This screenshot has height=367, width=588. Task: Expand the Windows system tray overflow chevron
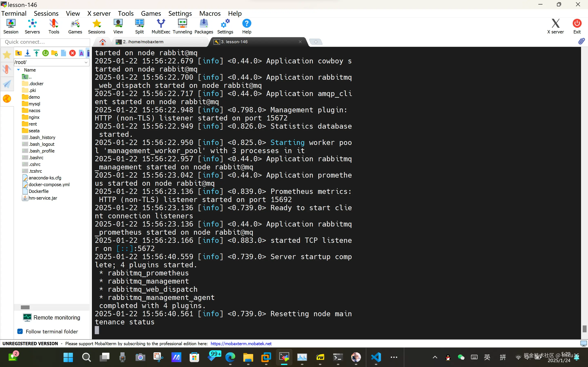coord(435,357)
